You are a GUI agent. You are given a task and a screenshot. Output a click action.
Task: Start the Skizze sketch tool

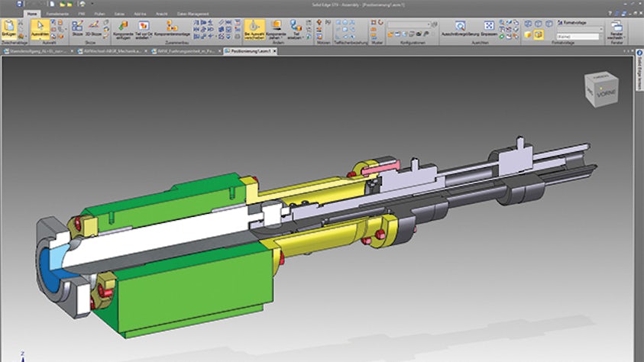click(77, 28)
